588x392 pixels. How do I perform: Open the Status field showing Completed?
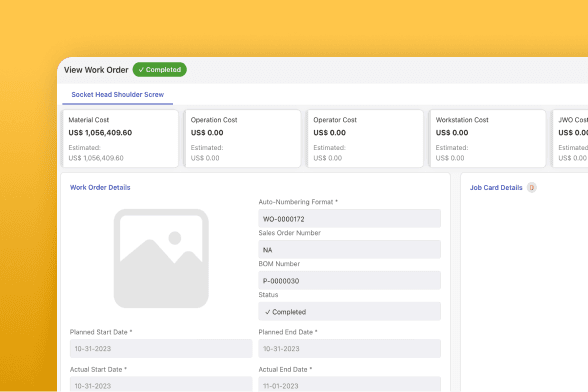pyautogui.click(x=350, y=311)
